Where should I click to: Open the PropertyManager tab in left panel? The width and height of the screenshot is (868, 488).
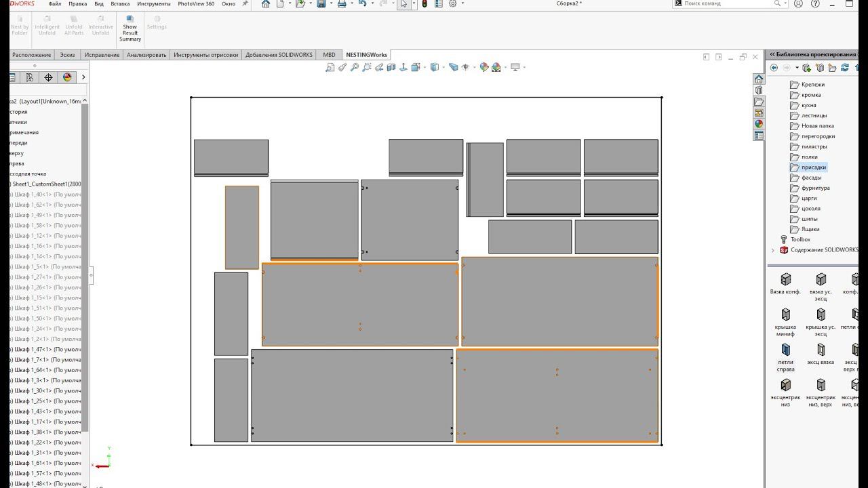[13, 77]
